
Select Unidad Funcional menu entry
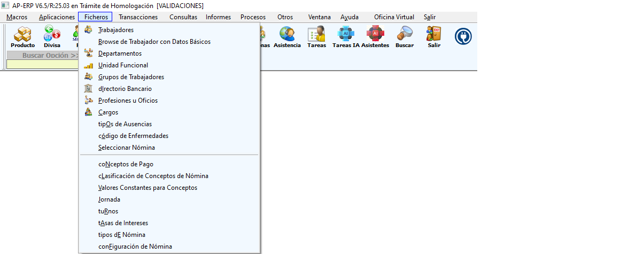(x=169, y=65)
